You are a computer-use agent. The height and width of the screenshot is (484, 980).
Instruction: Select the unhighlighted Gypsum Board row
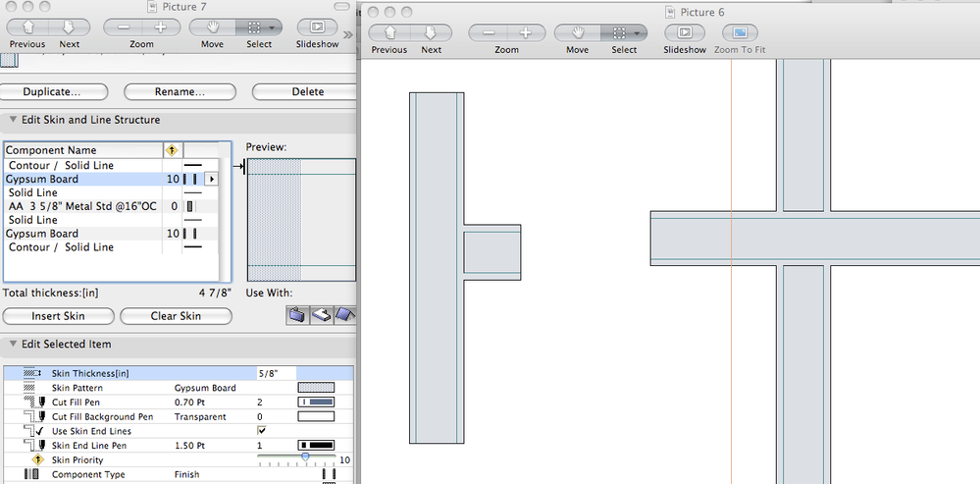pyautogui.click(x=111, y=234)
